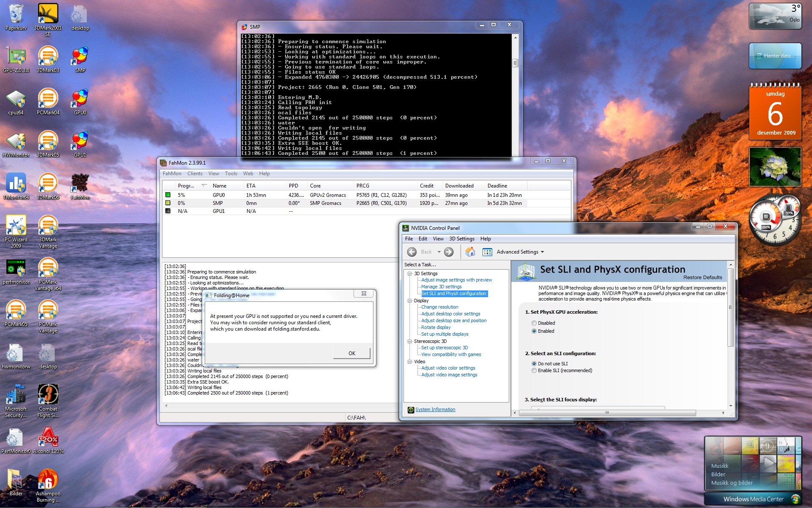The height and width of the screenshot is (508, 812).
Task: Open the PC Wizard 2009 desktop icon
Action: 16,232
